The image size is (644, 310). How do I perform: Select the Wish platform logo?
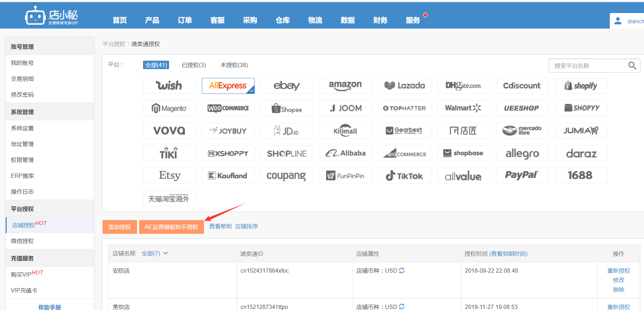pyautogui.click(x=169, y=86)
